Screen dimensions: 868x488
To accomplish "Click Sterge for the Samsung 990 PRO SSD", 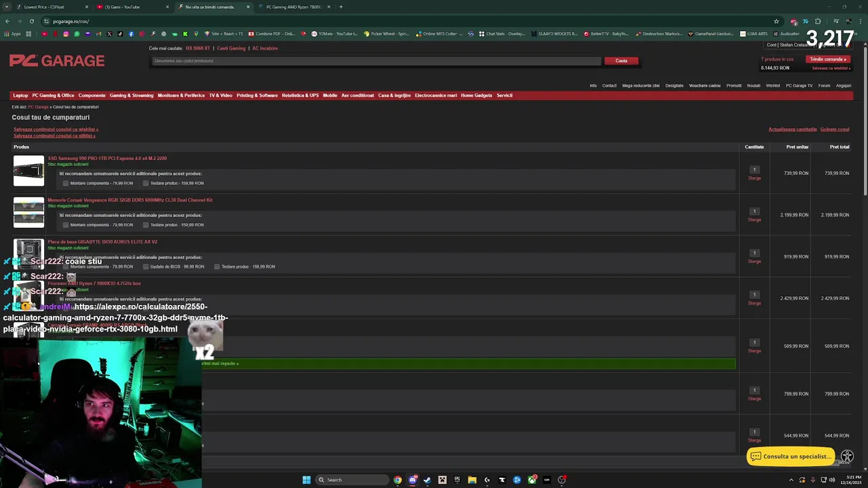I will (x=754, y=178).
